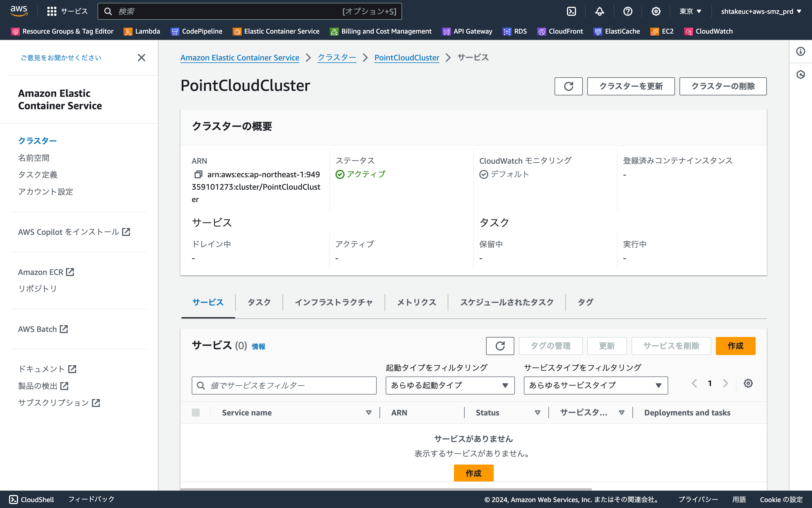Viewport: 812px width, 508px height.
Task: Switch to the タスク tab
Action: (x=259, y=302)
